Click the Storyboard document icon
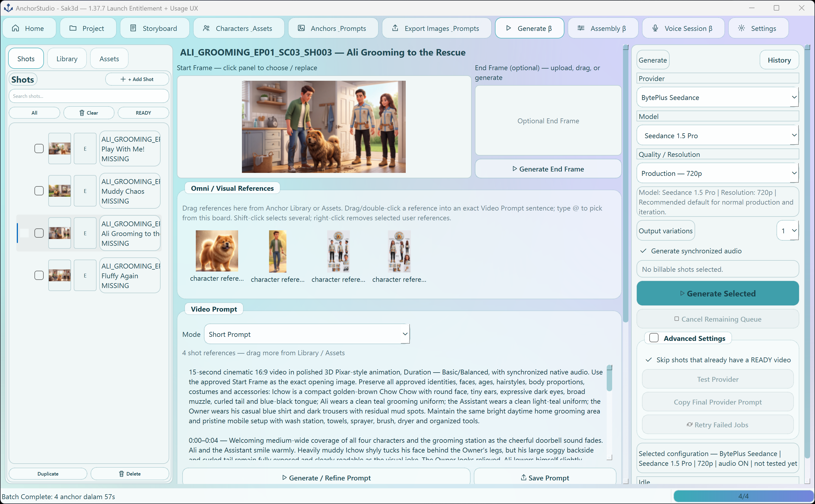 click(x=133, y=28)
